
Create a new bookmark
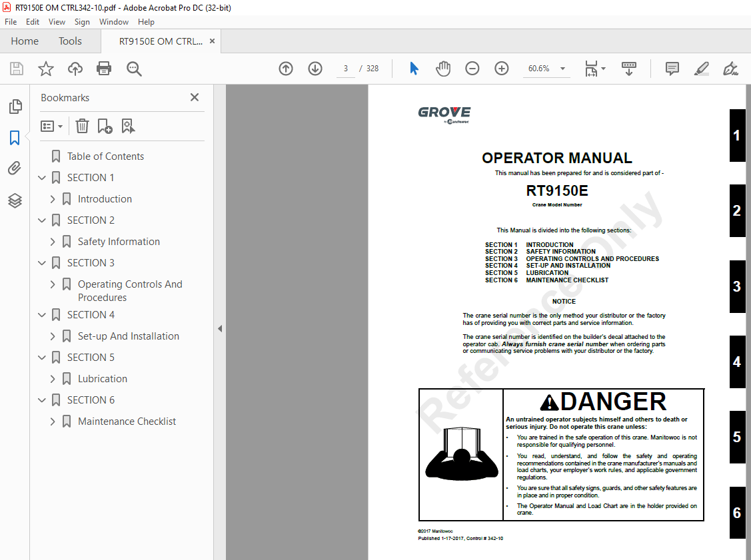(x=104, y=126)
